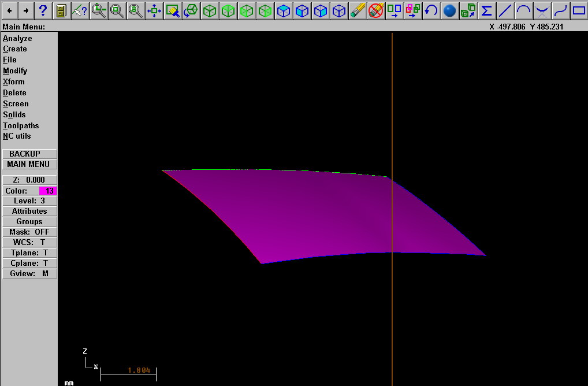Set Gview to isometric plain green cube

[210, 11]
